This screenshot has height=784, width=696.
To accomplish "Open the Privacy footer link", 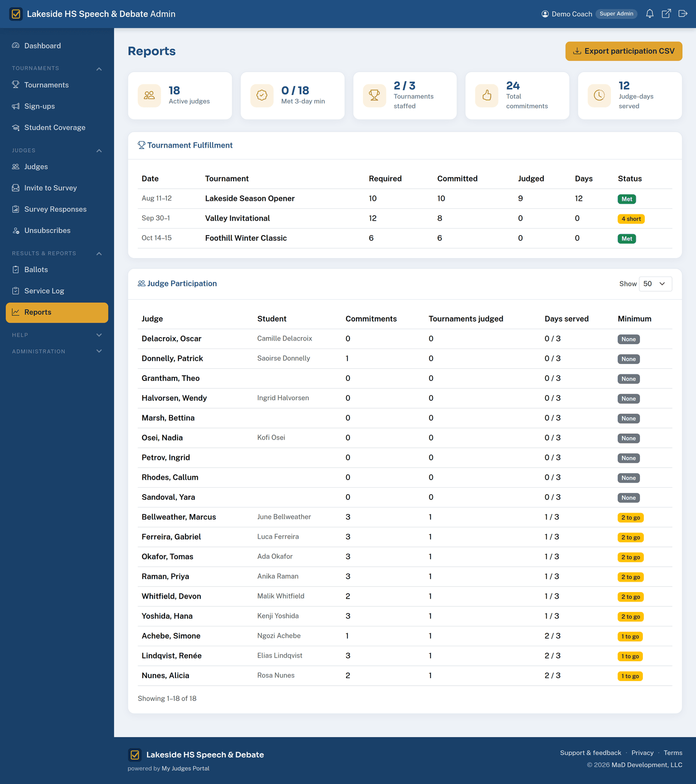I will point(643,753).
